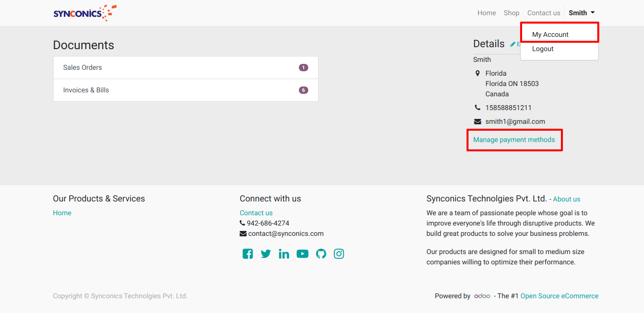The height and width of the screenshot is (313, 644).
Task: Open the Twitter social link
Action: coord(266,254)
